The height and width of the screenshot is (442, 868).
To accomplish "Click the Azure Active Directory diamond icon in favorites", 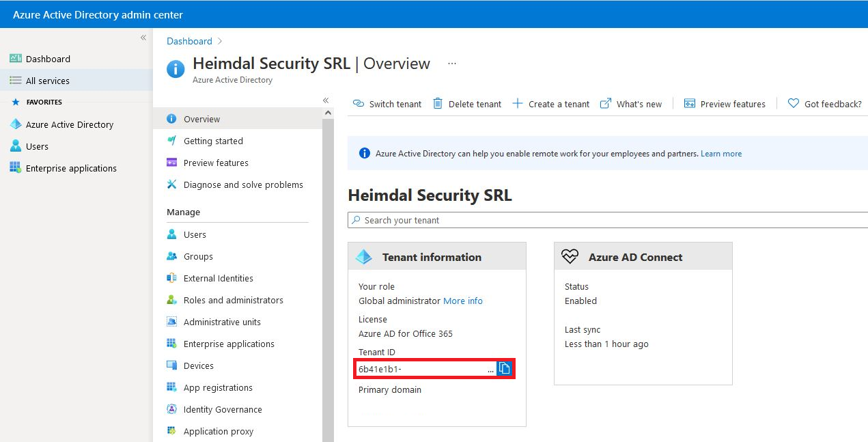I will point(15,124).
